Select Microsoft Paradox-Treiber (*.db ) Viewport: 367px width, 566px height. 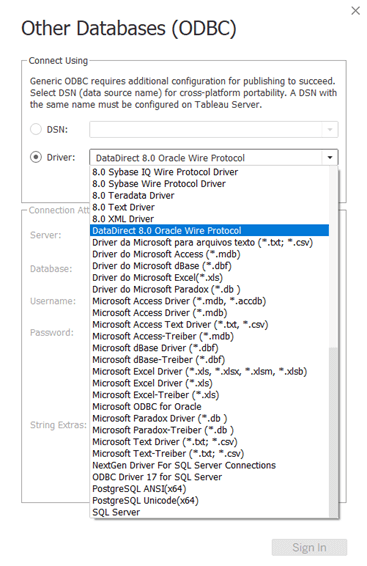point(209,430)
